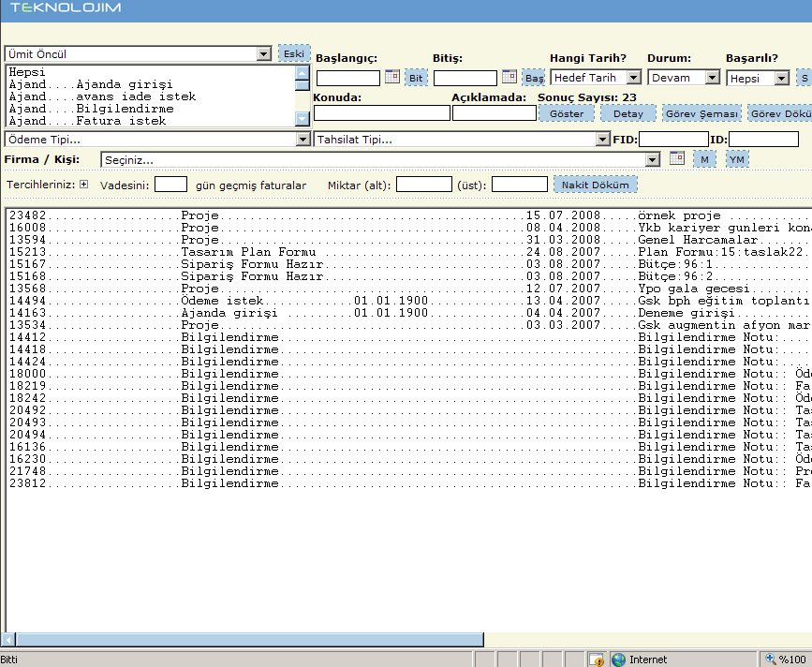Click YM button

[x=737, y=159]
